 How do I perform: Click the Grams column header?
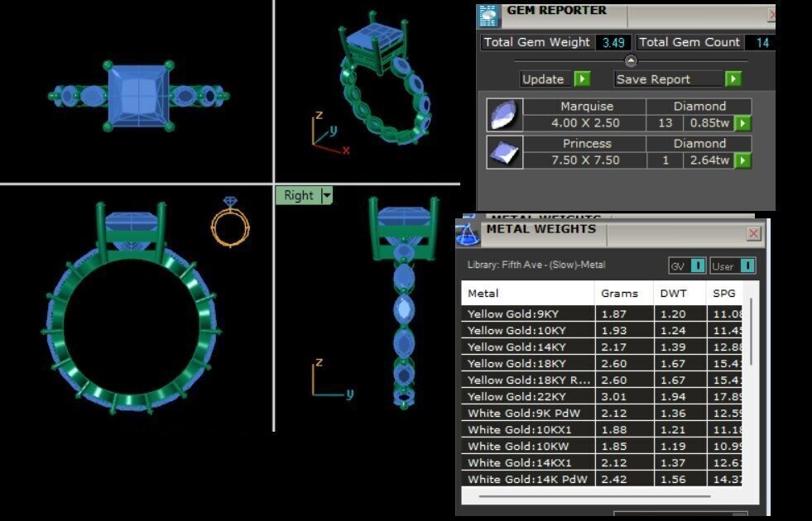pos(624,294)
